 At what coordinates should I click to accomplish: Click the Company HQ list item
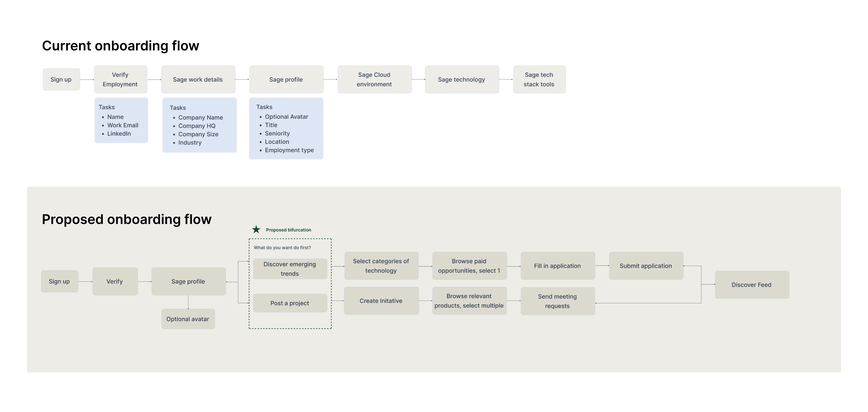pos(197,126)
